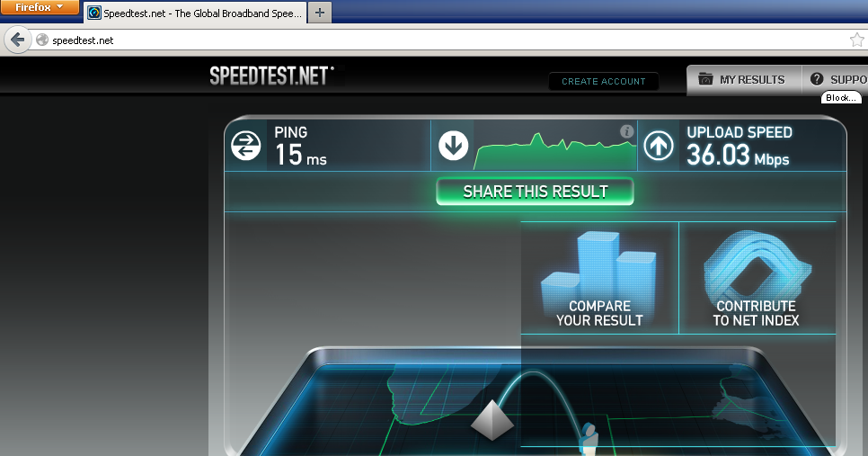Click the 15 ms ping value
The width and height of the screenshot is (868, 456).
(301, 155)
